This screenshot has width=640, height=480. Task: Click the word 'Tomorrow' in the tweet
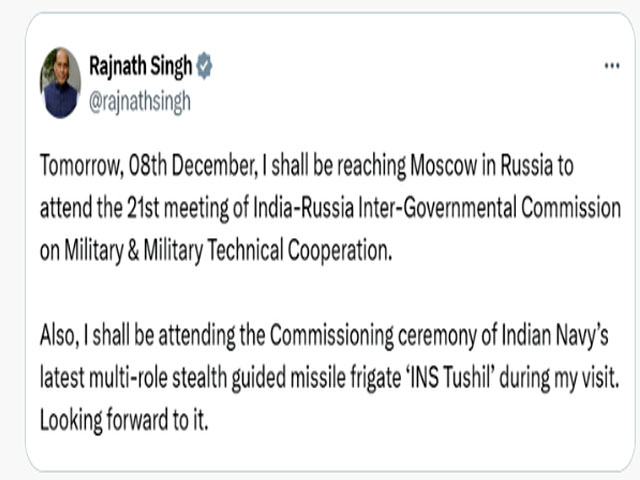[80, 166]
